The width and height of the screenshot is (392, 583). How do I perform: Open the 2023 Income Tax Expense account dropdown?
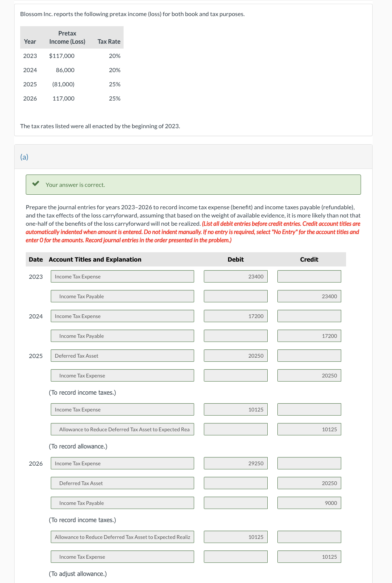point(122,277)
